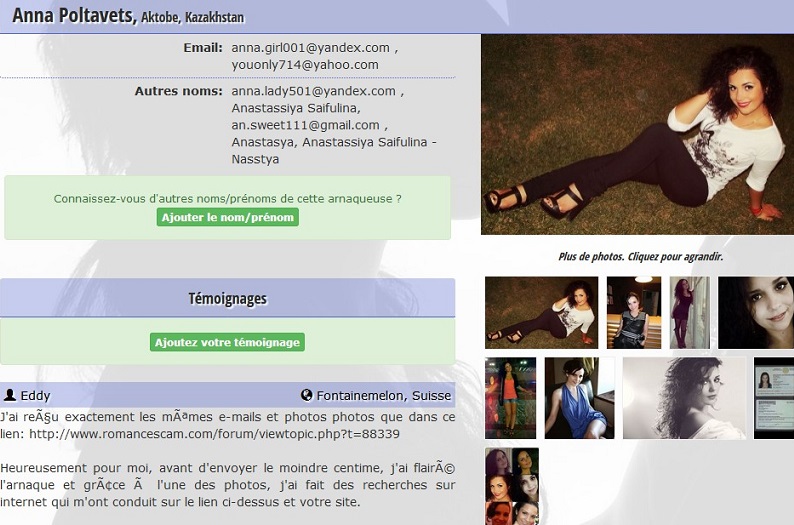Click email youonly714@yahoo.com
This screenshot has height=525, width=794.
pyautogui.click(x=305, y=65)
